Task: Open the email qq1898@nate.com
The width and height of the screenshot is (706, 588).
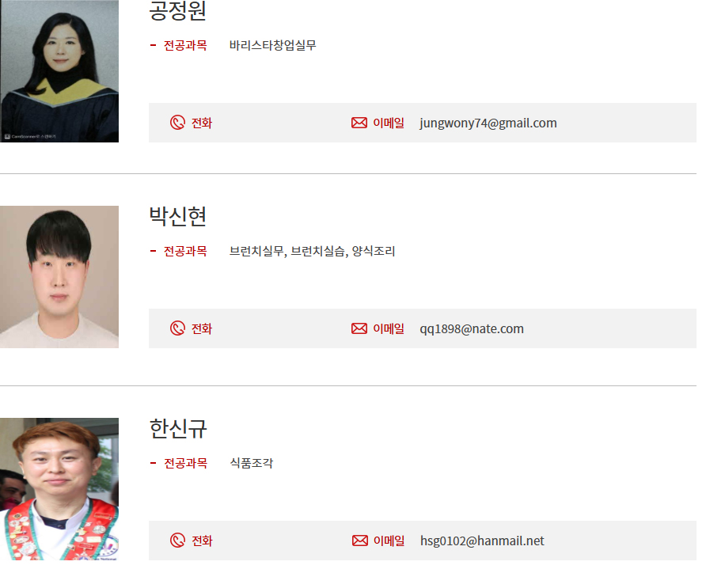Action: tap(472, 328)
